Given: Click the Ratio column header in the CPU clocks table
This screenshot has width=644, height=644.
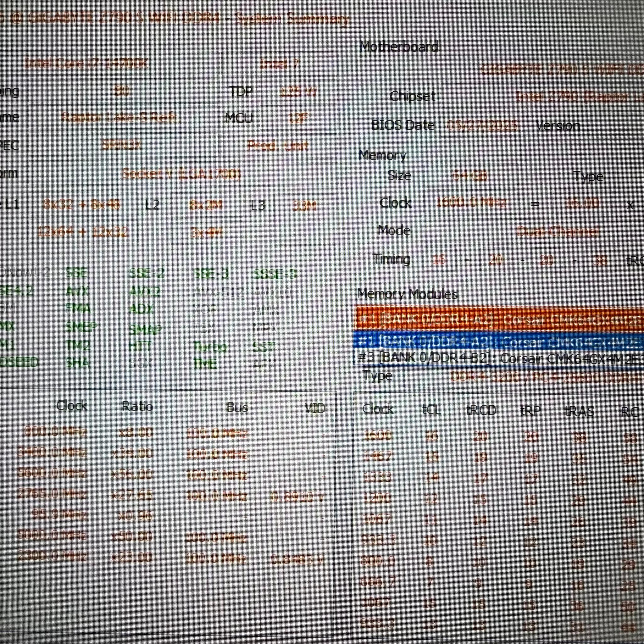Looking at the screenshot, I should coord(137,406).
